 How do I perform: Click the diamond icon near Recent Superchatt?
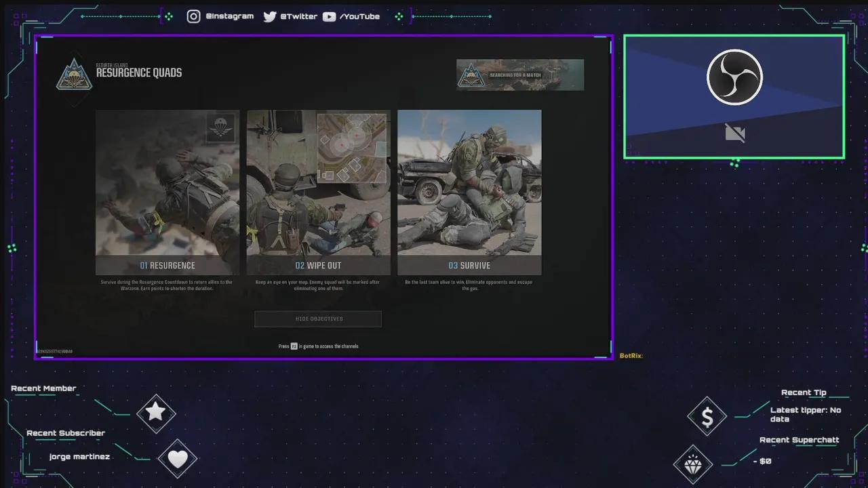click(x=693, y=465)
